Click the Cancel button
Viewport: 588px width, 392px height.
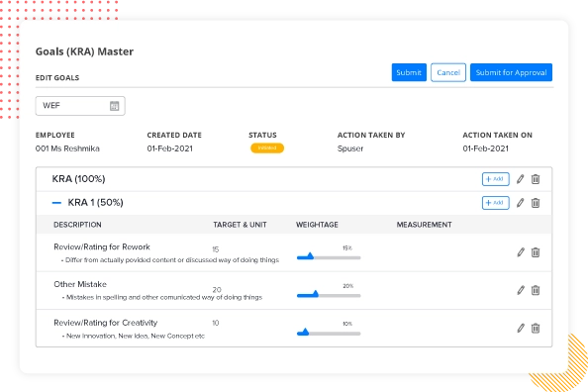point(448,72)
